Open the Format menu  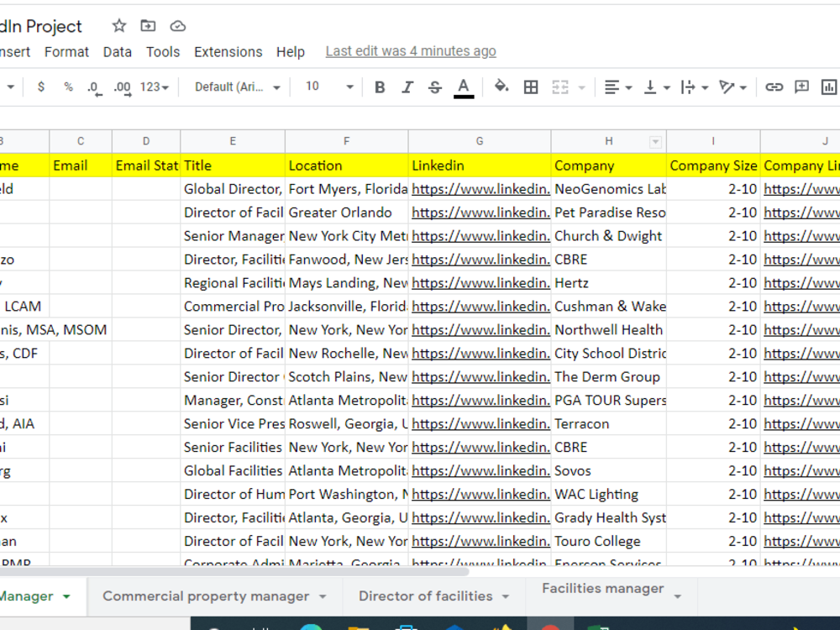pyautogui.click(x=66, y=52)
